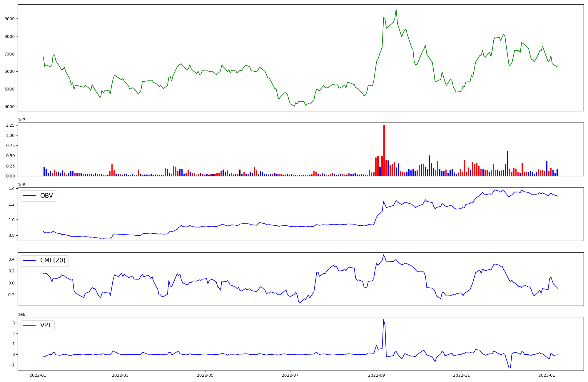Screen dimensions: 588x382
Task: Click the 9000 price axis label
Action: (x=10, y=19)
